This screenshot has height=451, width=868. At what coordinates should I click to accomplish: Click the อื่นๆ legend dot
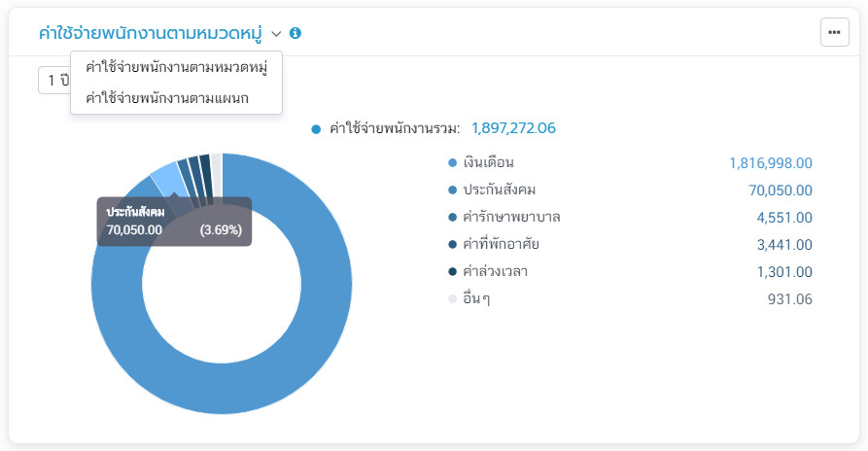tap(453, 298)
